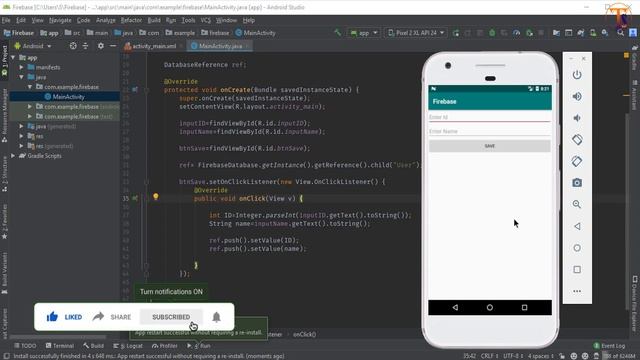This screenshot has height=360, width=640.
Task: Select the emulator zoom tool
Action: pos(577,204)
